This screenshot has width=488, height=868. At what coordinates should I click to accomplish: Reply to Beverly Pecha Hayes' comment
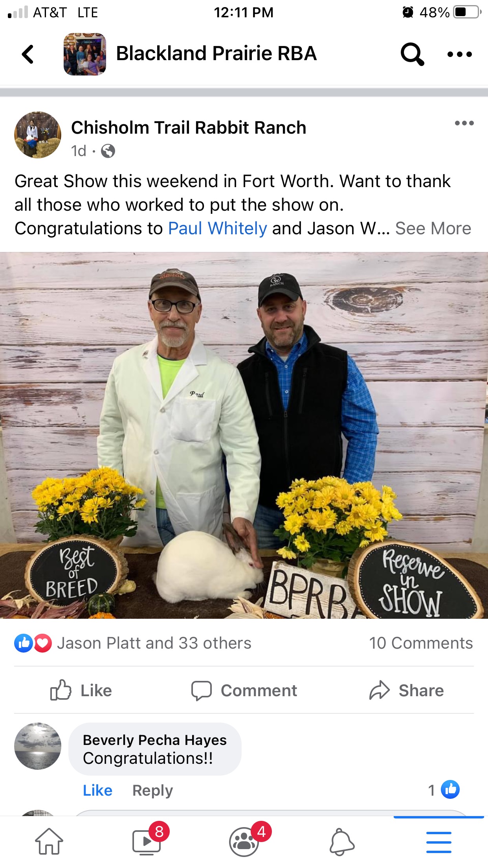tap(152, 790)
